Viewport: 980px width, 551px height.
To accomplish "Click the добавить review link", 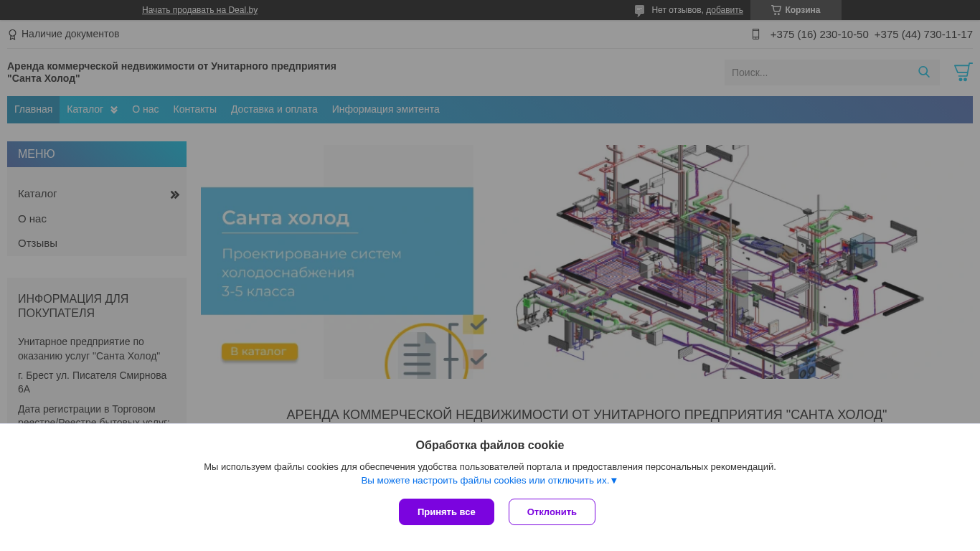I will [x=725, y=10].
